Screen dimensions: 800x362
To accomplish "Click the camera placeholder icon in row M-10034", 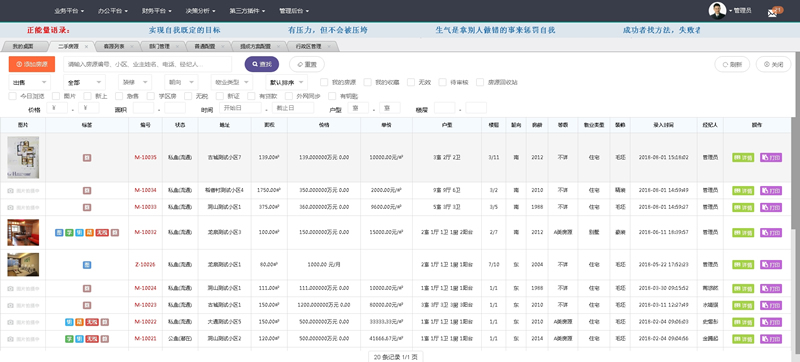I will [x=10, y=191].
